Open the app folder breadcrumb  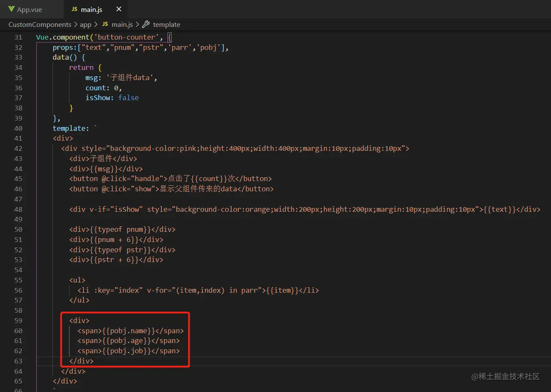(x=85, y=25)
